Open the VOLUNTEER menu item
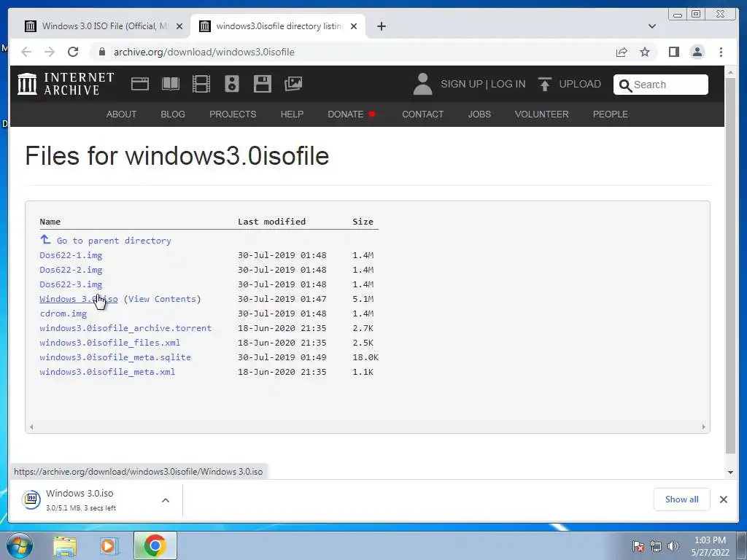The image size is (747, 560). (x=542, y=114)
